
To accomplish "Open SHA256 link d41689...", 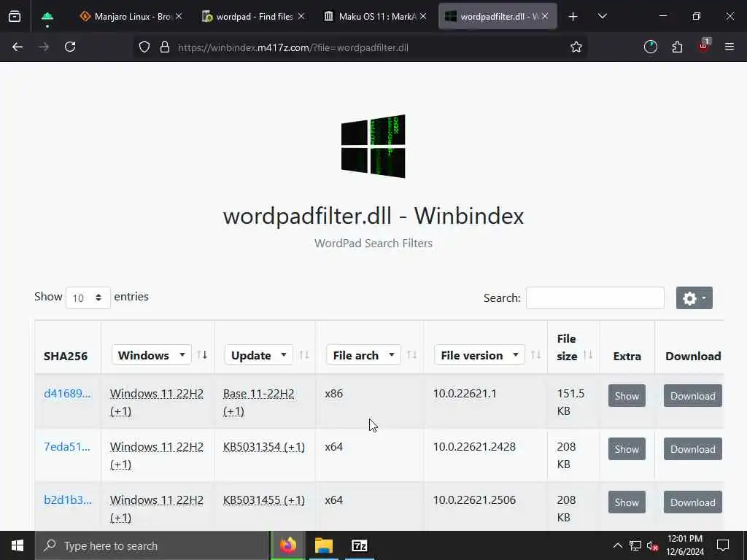I will (67, 393).
